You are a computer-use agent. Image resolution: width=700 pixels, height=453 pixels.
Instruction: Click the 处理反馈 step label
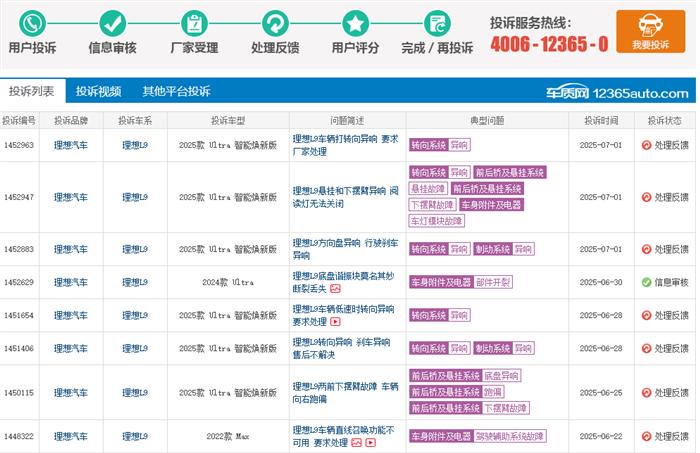pyautogui.click(x=275, y=48)
